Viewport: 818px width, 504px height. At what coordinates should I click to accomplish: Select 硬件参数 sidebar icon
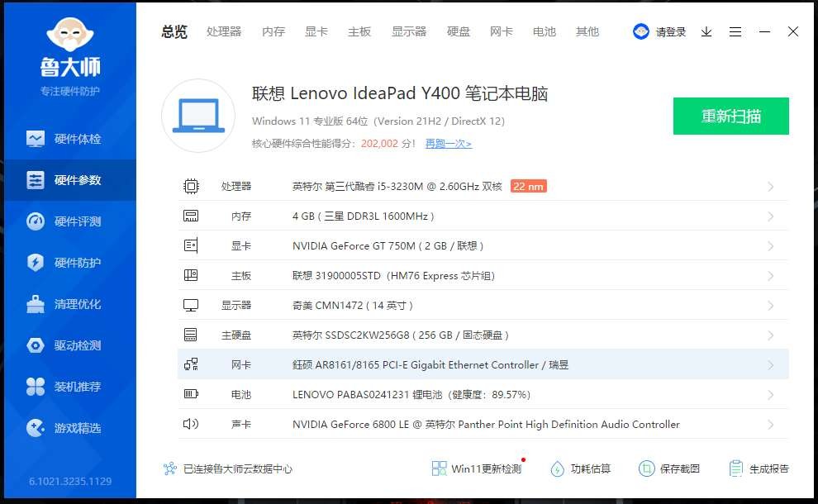pos(36,180)
